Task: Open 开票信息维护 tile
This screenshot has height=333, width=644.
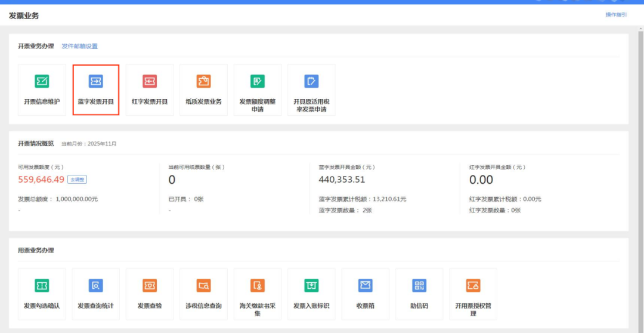Action: click(42, 90)
